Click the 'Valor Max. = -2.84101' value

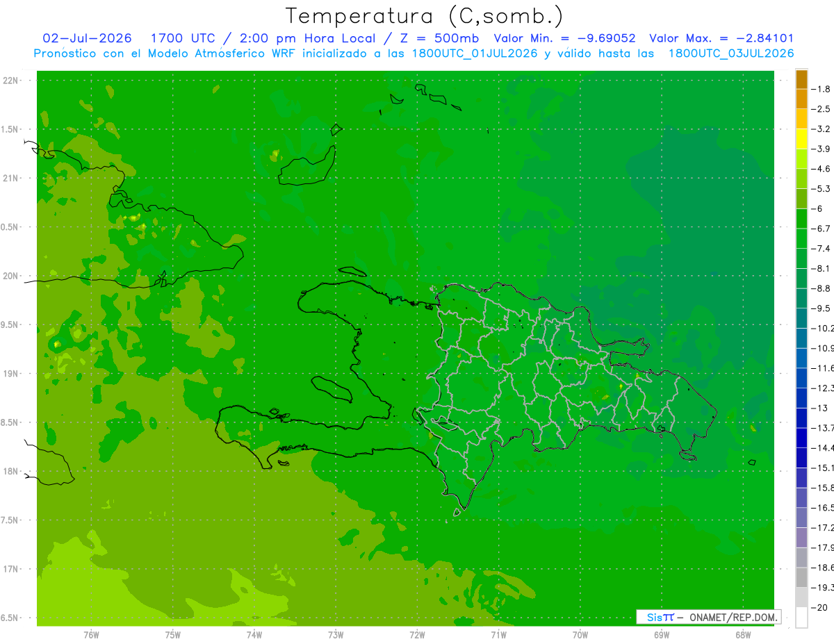click(721, 38)
